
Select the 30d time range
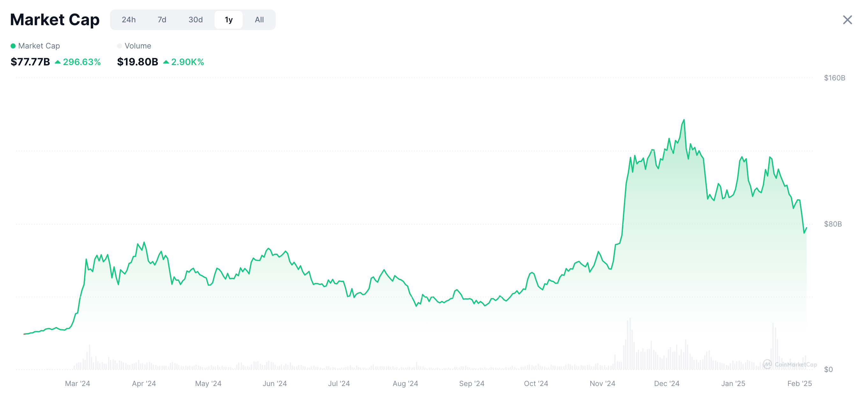195,20
